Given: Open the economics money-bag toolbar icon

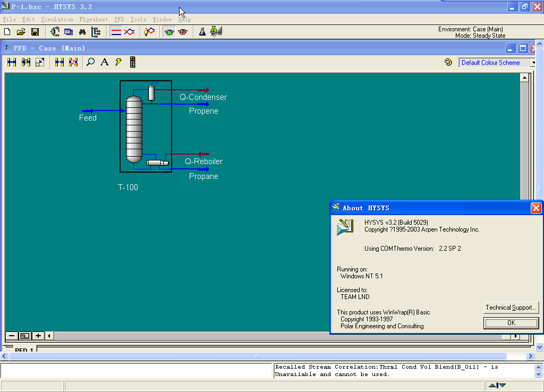Looking at the screenshot, I should 216,31.
